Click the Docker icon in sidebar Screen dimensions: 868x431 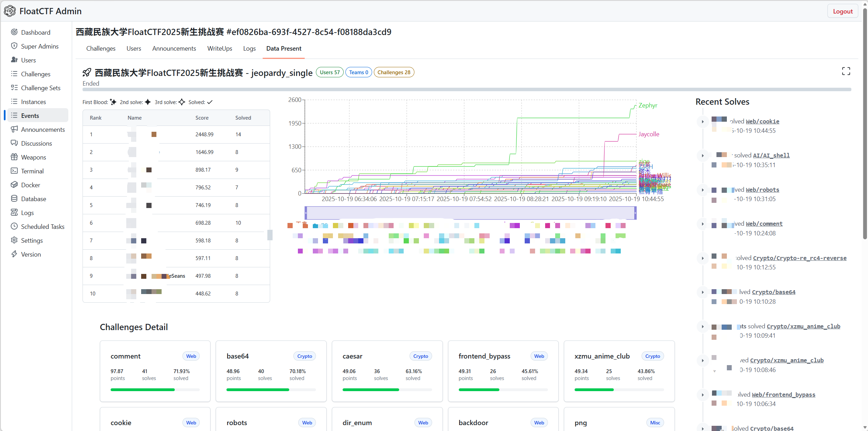(x=14, y=185)
